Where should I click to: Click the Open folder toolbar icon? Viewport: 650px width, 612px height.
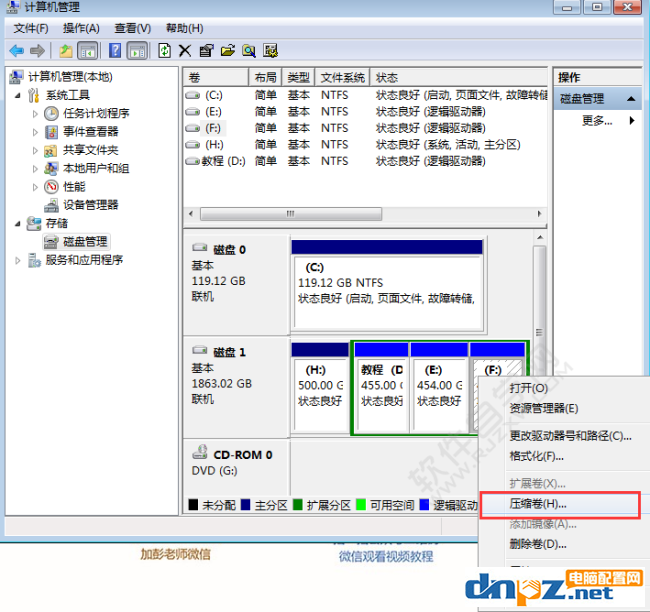pos(228,51)
